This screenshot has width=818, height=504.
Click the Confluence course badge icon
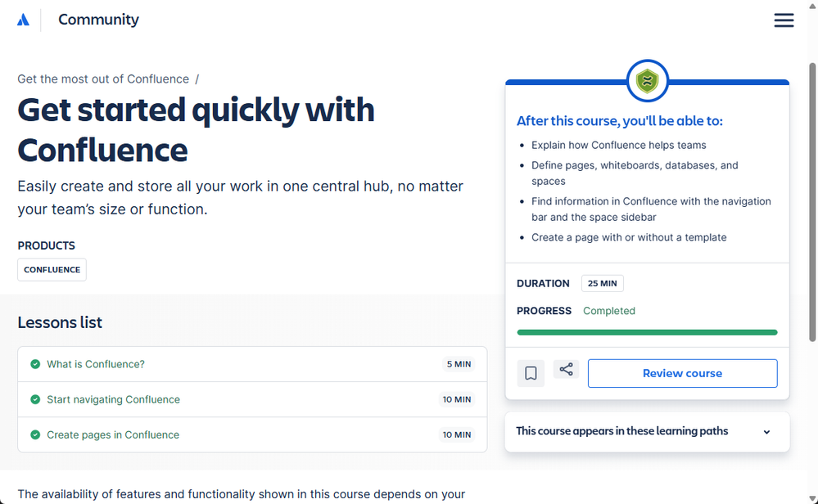click(647, 81)
